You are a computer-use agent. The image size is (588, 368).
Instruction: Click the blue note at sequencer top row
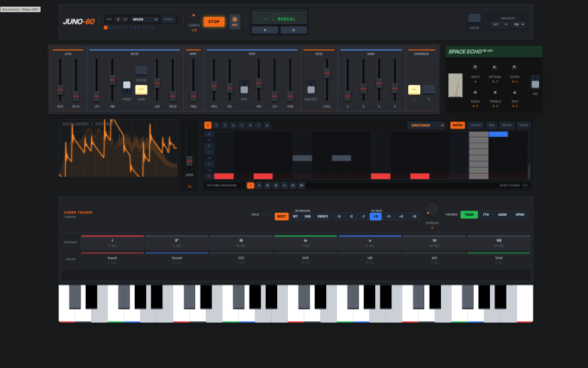coord(498,134)
